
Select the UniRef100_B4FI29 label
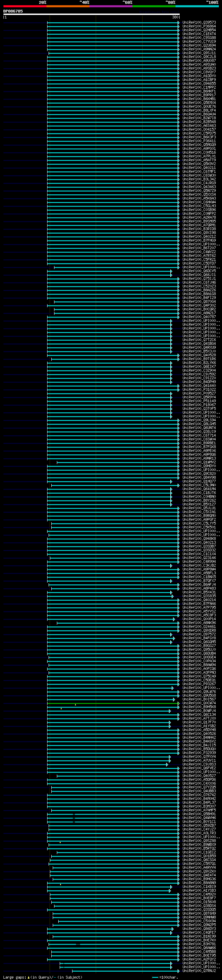click(x=199, y=298)
